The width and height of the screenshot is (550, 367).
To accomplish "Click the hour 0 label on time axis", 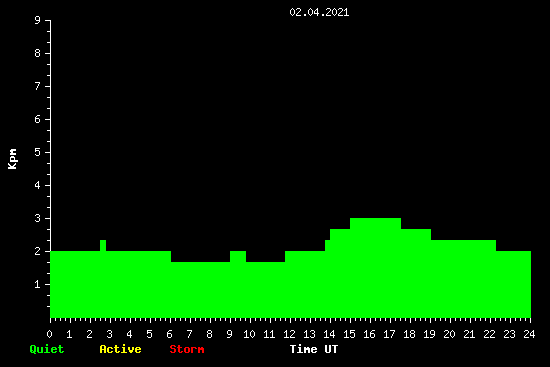I will (49, 334).
